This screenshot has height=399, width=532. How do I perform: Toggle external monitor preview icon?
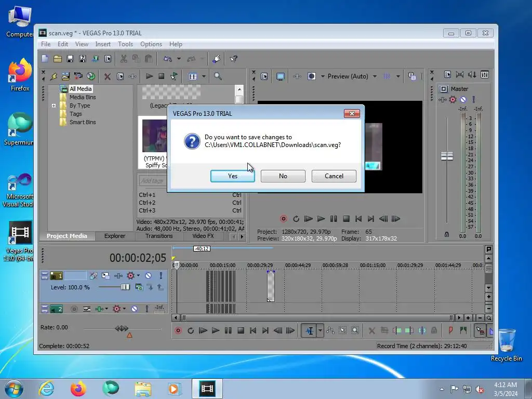pyautogui.click(x=280, y=76)
